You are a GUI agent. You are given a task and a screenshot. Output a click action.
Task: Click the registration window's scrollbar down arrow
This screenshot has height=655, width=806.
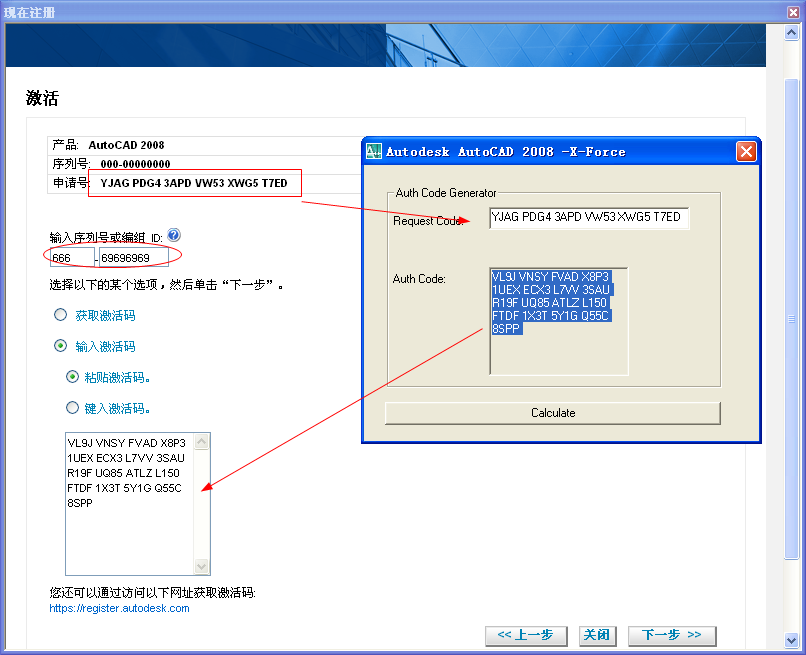pyautogui.click(x=792, y=640)
